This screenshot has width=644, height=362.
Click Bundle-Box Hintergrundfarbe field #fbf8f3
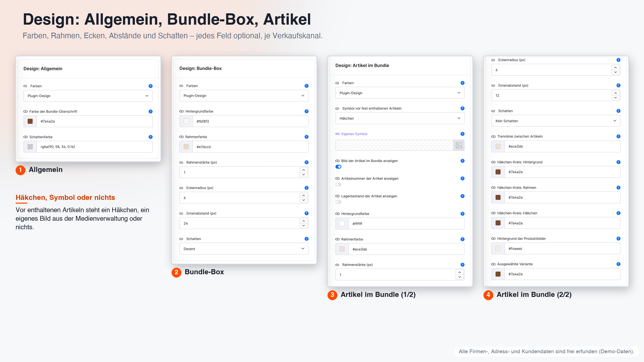[x=250, y=121]
